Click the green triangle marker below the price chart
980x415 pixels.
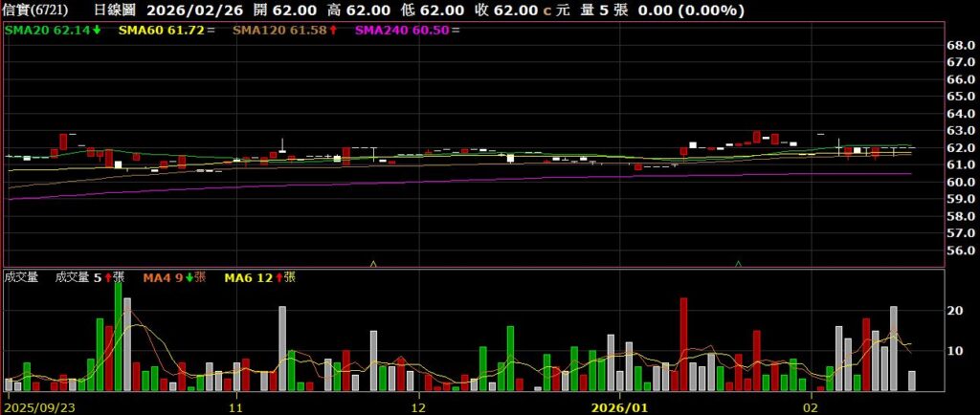tap(738, 262)
